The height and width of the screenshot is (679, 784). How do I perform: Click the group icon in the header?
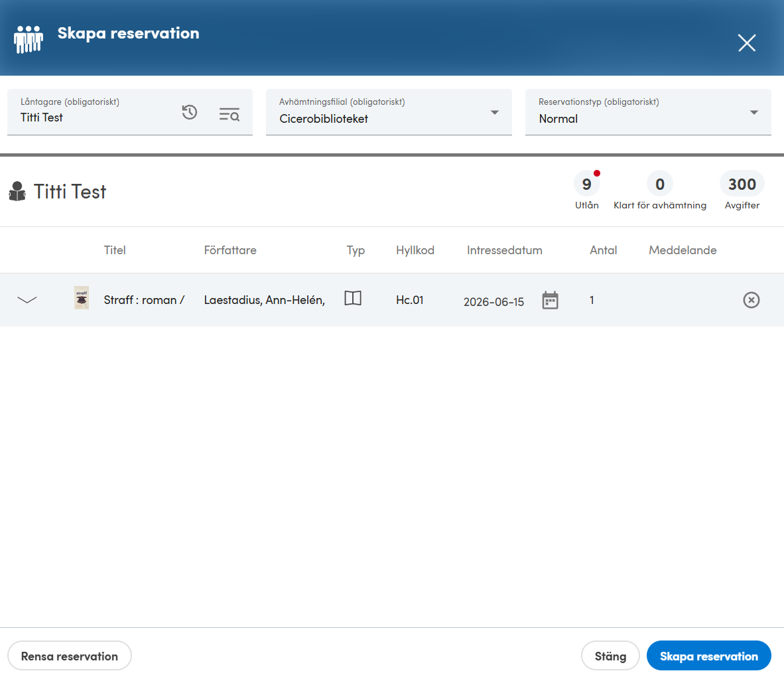pyautogui.click(x=29, y=40)
